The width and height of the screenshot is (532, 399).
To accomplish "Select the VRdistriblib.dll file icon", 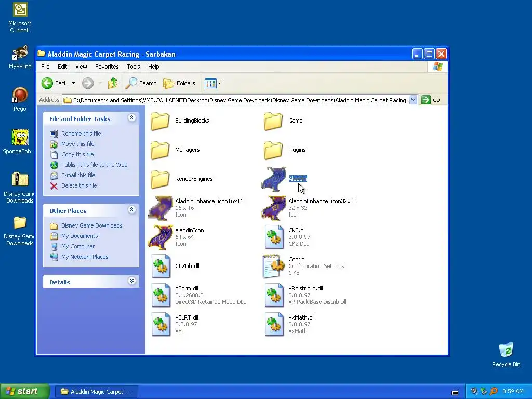I will (x=274, y=296).
